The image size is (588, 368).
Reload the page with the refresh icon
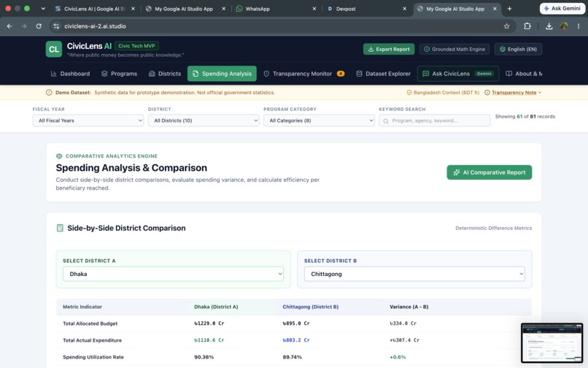(39, 26)
